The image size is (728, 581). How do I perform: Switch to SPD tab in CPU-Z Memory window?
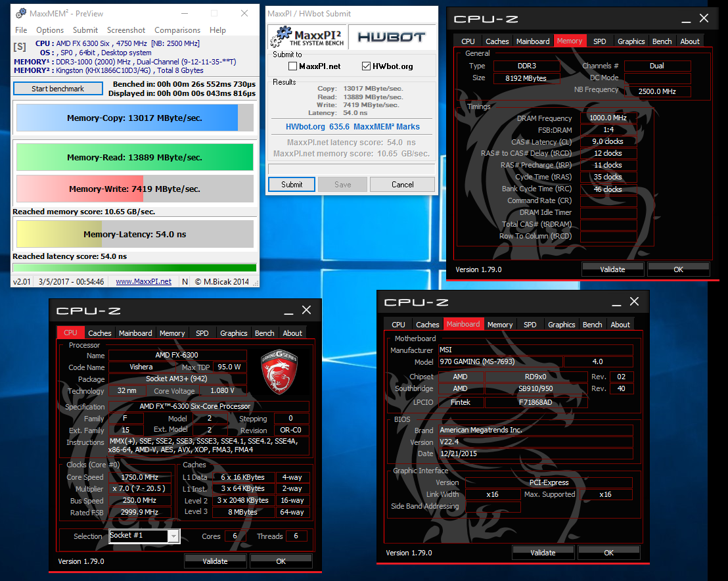[599, 41]
